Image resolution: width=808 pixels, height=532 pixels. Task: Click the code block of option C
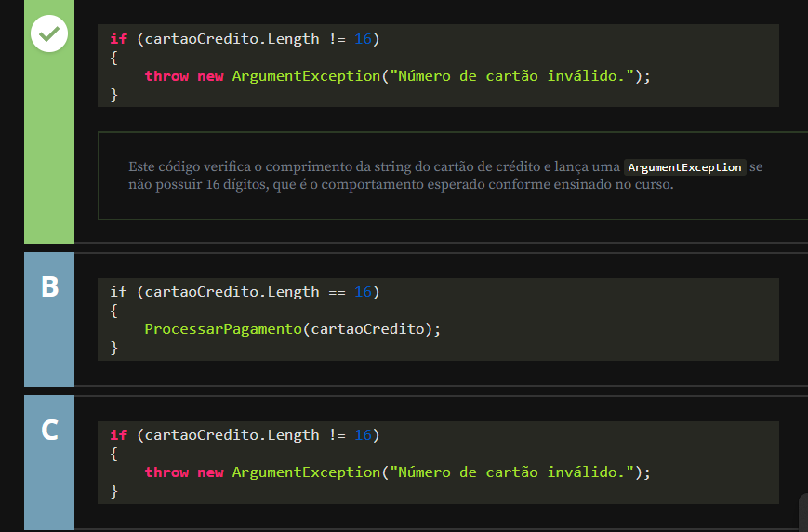(438, 462)
